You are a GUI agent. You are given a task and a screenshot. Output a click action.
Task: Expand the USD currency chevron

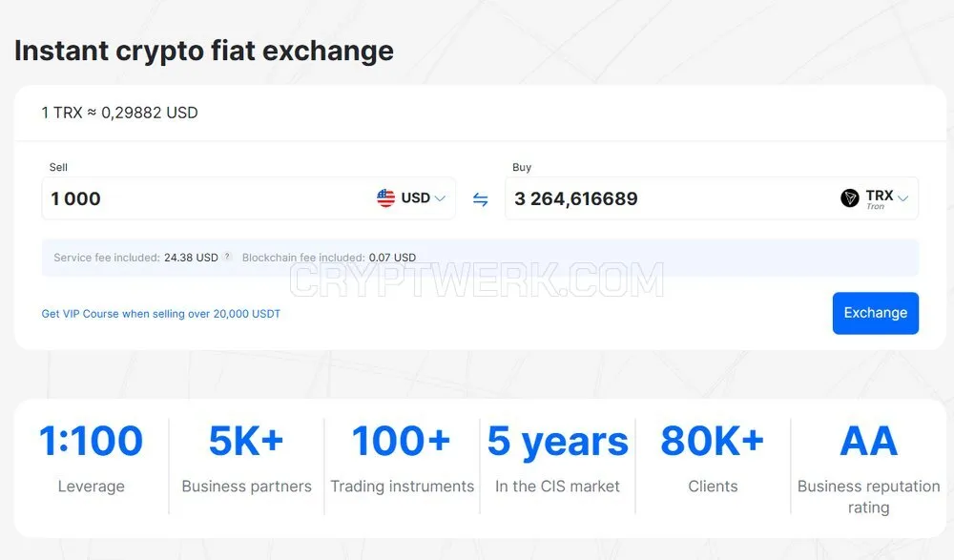pos(441,198)
